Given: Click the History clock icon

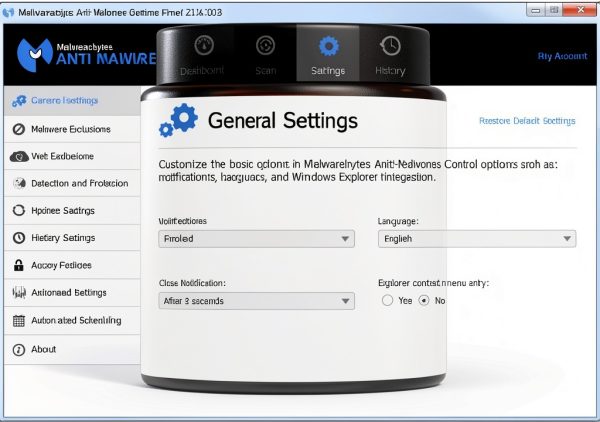Looking at the screenshot, I should [x=390, y=46].
